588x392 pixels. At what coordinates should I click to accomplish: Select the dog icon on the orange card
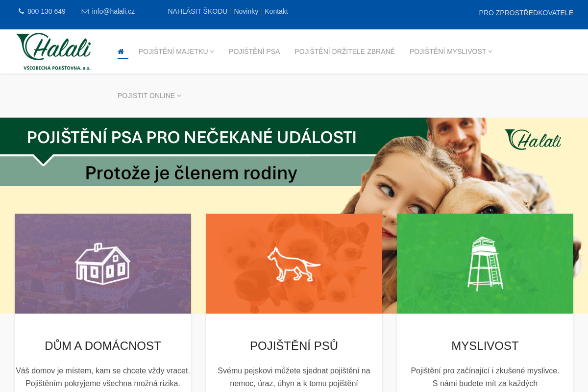tap(294, 264)
